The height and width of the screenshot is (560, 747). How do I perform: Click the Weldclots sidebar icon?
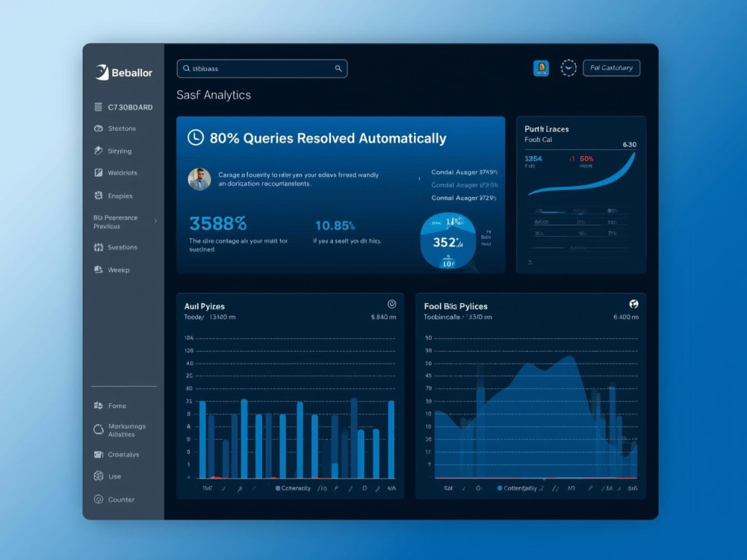point(99,172)
